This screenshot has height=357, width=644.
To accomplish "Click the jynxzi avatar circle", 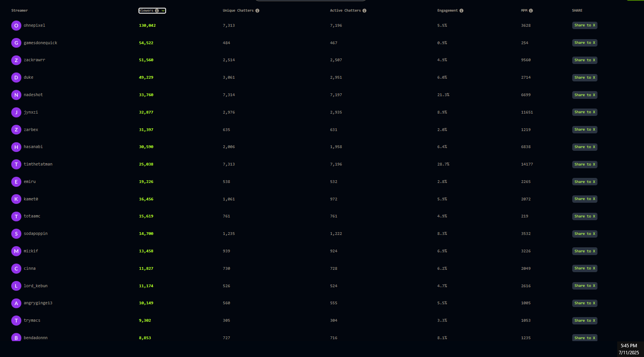I will [16, 112].
